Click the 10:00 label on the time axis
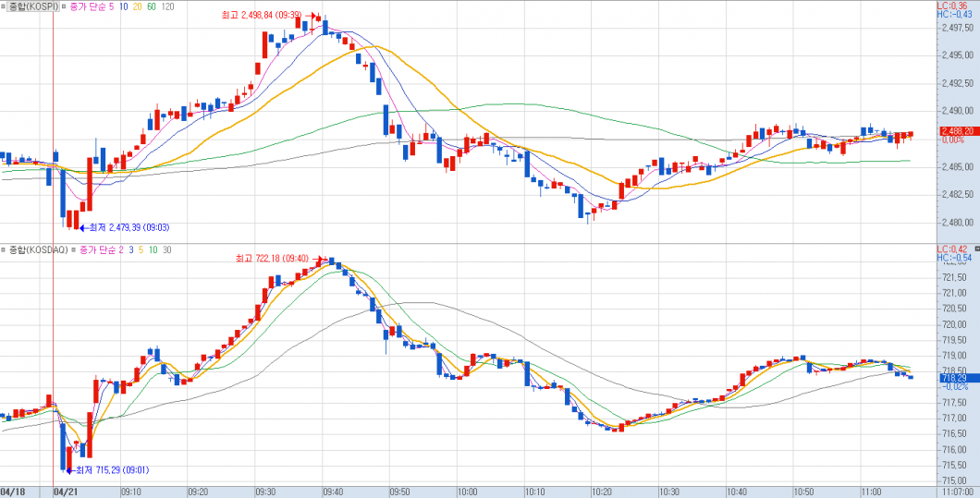Viewport: 980px width, 498px height. [x=466, y=492]
